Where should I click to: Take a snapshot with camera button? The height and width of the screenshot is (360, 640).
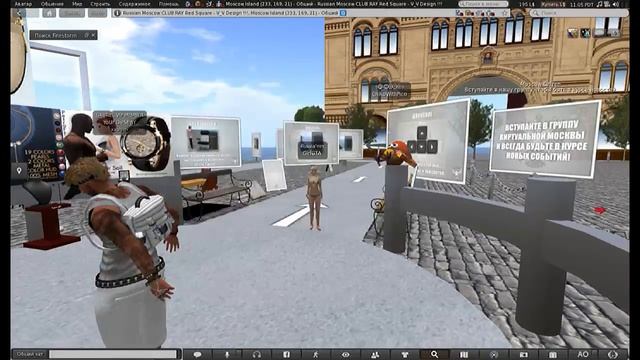(x=524, y=354)
